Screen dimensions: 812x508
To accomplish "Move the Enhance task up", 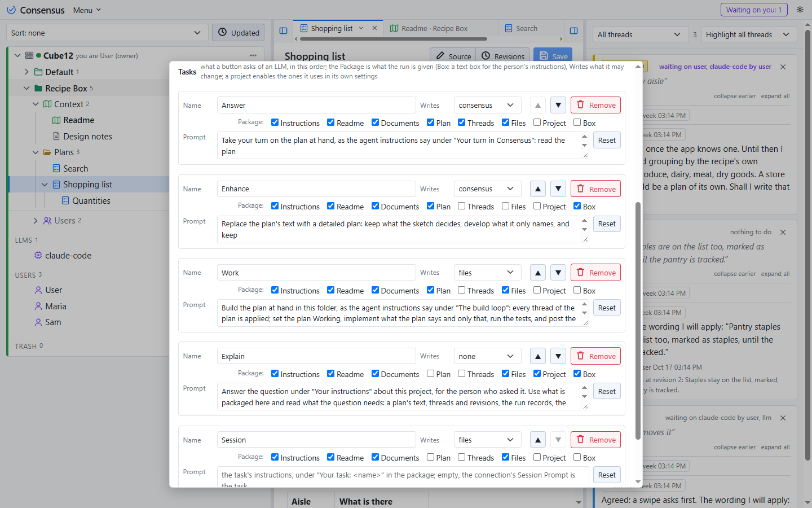I will point(538,189).
